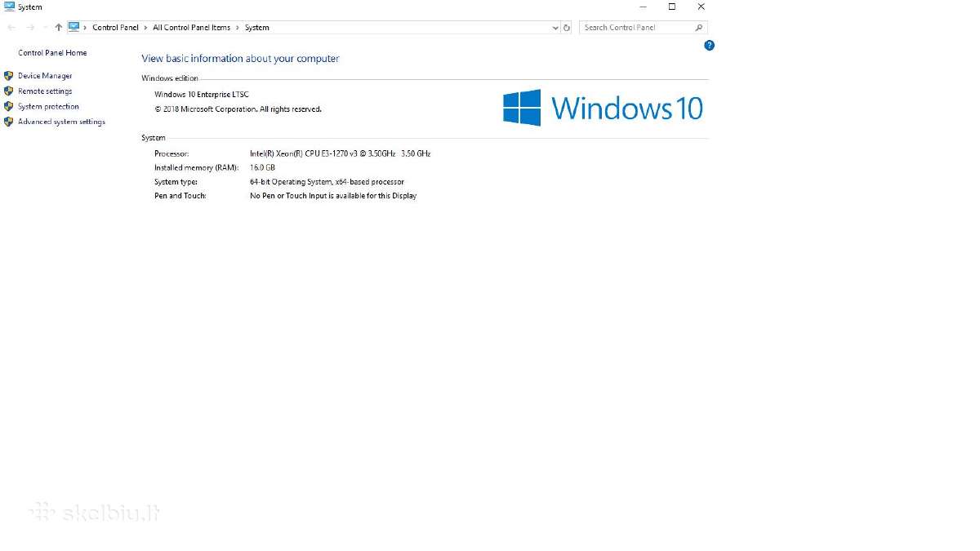Open Remote settings link
This screenshot has width=980, height=551.
pyautogui.click(x=45, y=91)
